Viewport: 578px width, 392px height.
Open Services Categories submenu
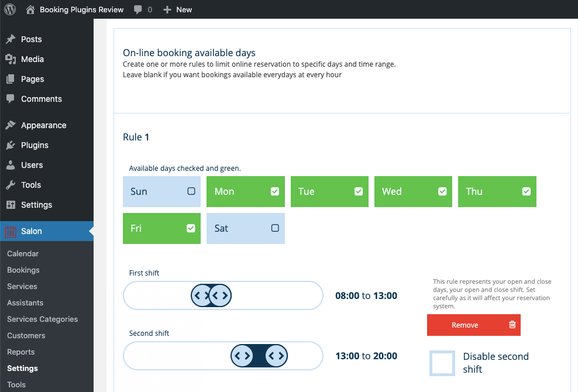point(42,319)
